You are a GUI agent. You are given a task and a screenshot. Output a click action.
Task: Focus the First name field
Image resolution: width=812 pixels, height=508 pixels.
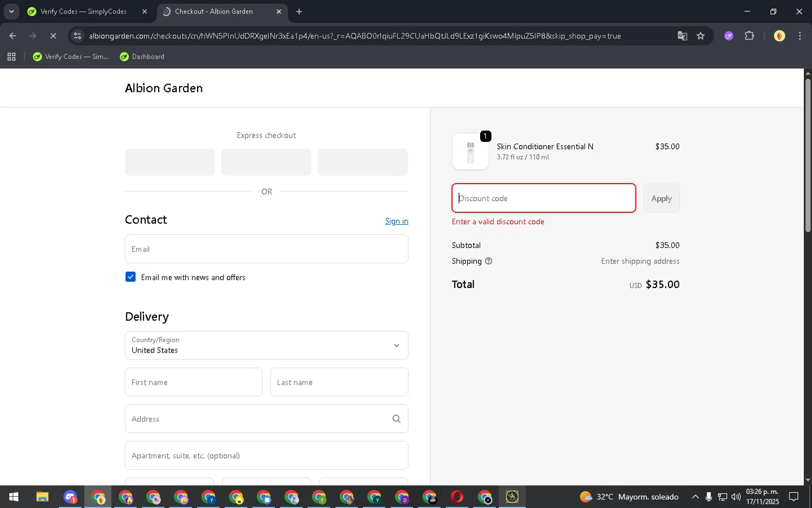pyautogui.click(x=193, y=382)
